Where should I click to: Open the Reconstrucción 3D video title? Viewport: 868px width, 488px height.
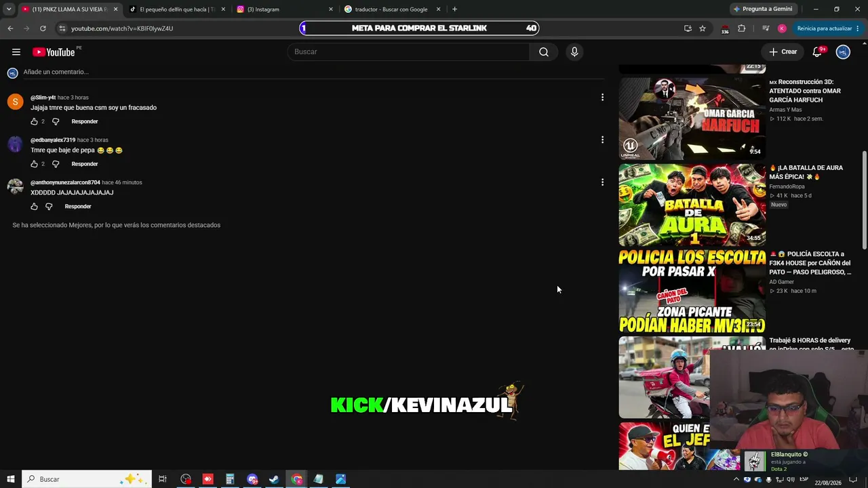tap(806, 91)
